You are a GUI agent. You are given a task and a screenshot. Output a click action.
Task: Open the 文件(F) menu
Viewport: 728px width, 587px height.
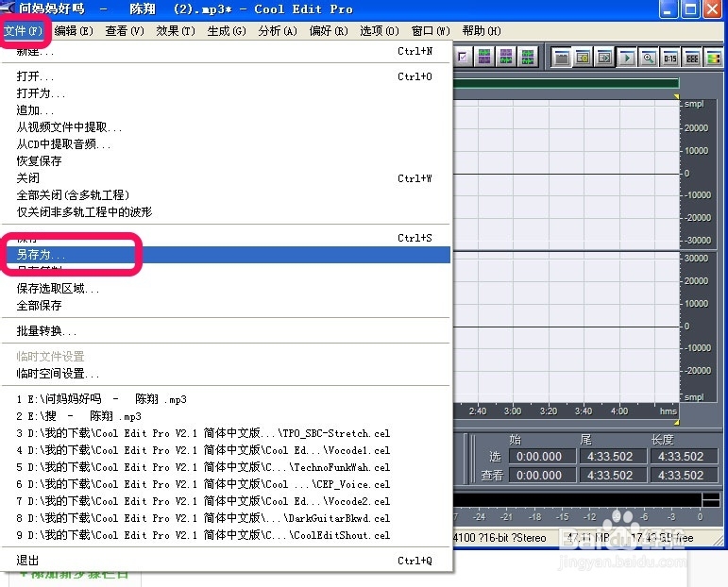24,31
